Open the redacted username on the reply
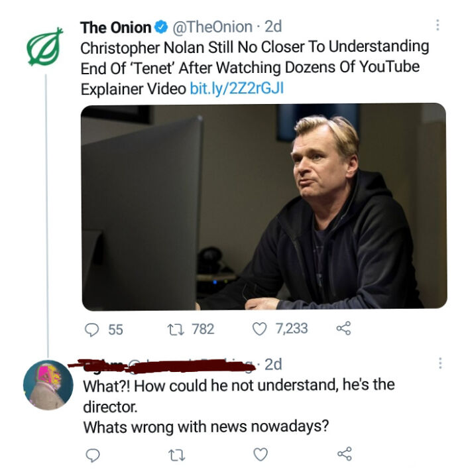Screen dimensions: 464x476 pos(162,365)
